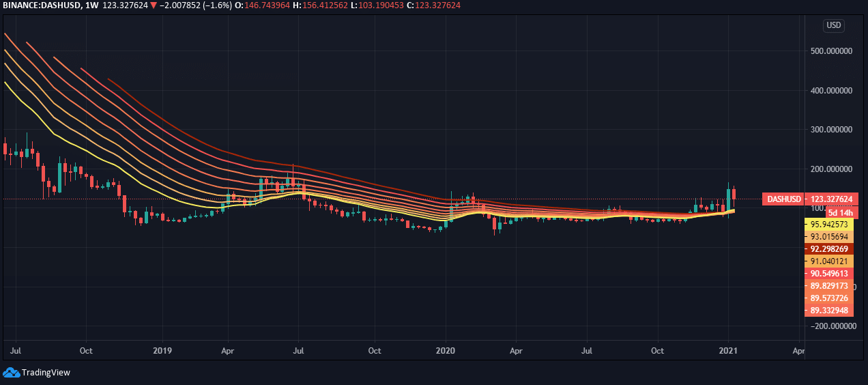The height and width of the screenshot is (385, 868).
Task: Click the TradingView cloud logo icon
Action: click(11, 373)
